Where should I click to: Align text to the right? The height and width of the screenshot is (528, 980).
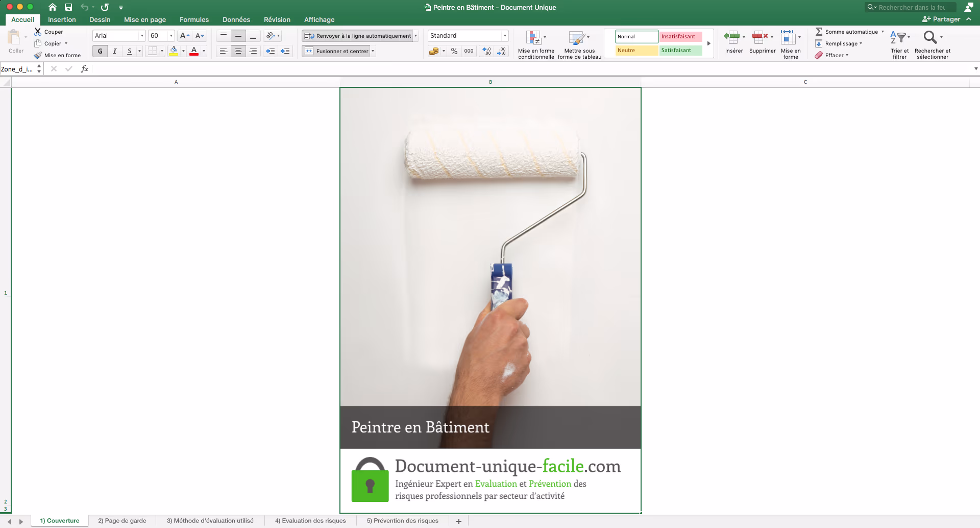click(253, 51)
